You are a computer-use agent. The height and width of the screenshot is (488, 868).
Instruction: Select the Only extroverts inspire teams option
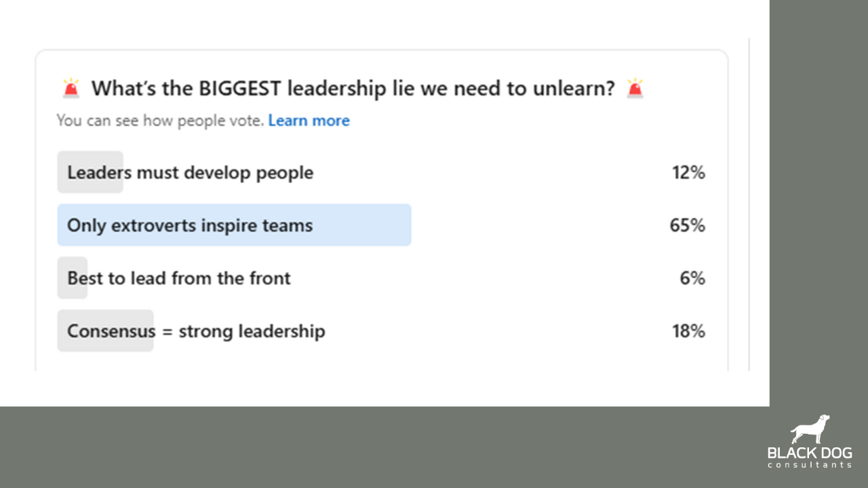(x=190, y=225)
